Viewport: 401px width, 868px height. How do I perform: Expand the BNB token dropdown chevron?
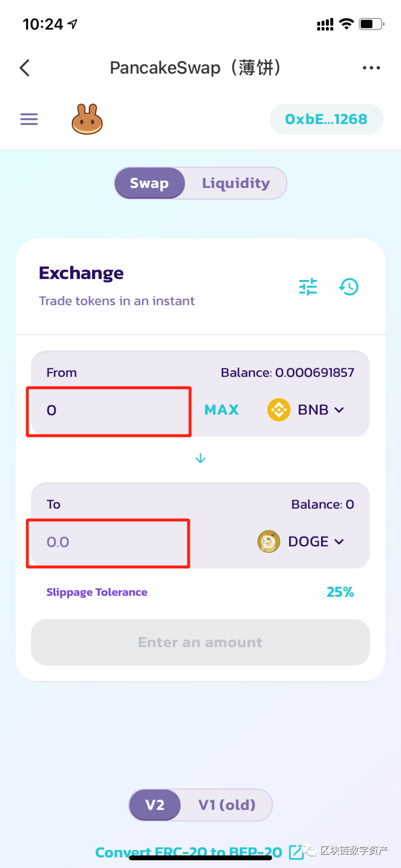339,410
